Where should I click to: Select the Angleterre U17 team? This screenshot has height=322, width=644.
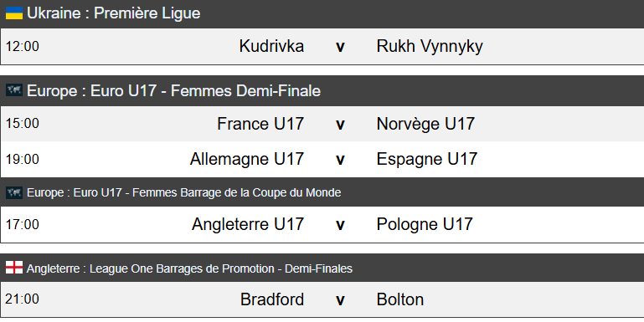tap(248, 224)
